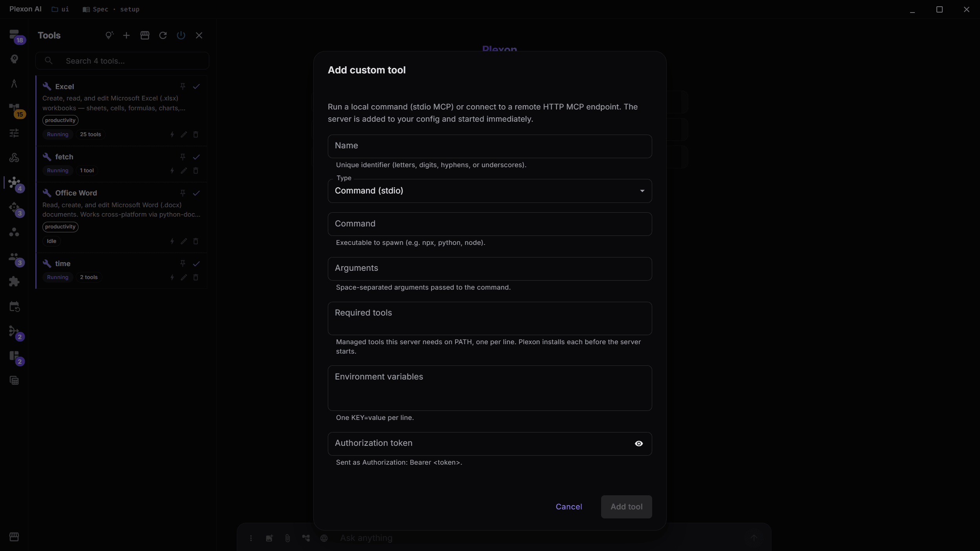Click the Running status on fetch
The height and width of the screenshot is (551, 980).
click(x=58, y=171)
